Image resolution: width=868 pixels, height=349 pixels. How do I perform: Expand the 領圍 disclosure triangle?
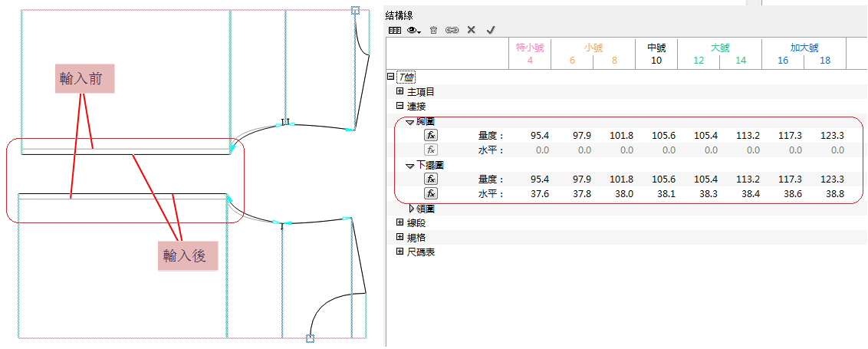pyautogui.click(x=412, y=209)
